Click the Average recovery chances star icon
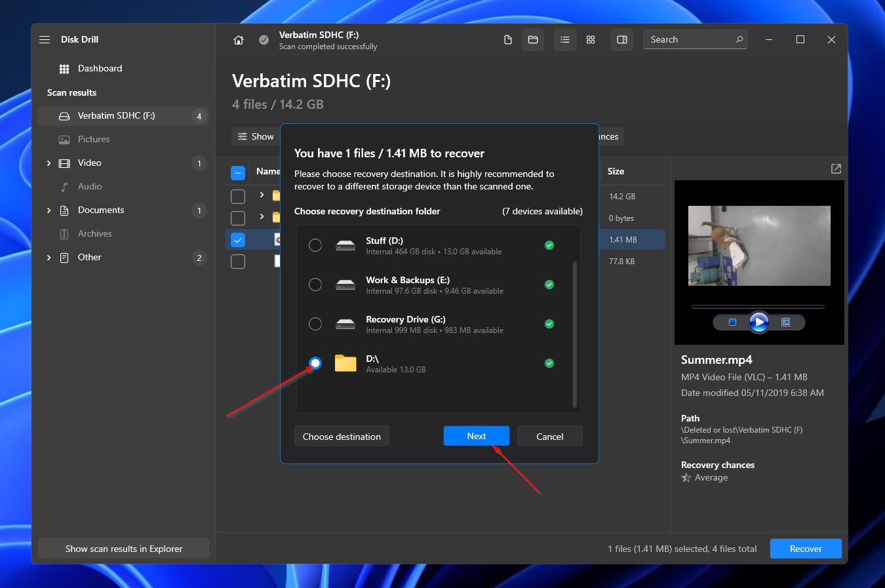Screen dimensions: 885x588 (686, 478)
